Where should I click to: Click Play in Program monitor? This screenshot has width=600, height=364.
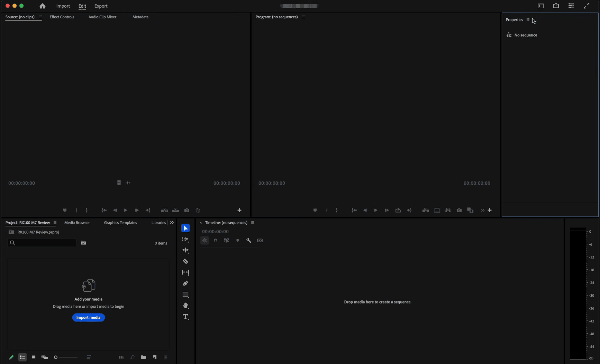pos(376,210)
